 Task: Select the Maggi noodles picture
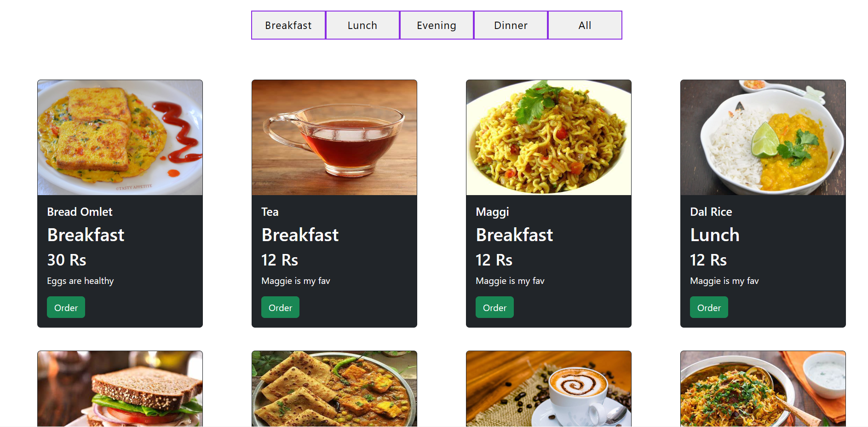click(549, 138)
